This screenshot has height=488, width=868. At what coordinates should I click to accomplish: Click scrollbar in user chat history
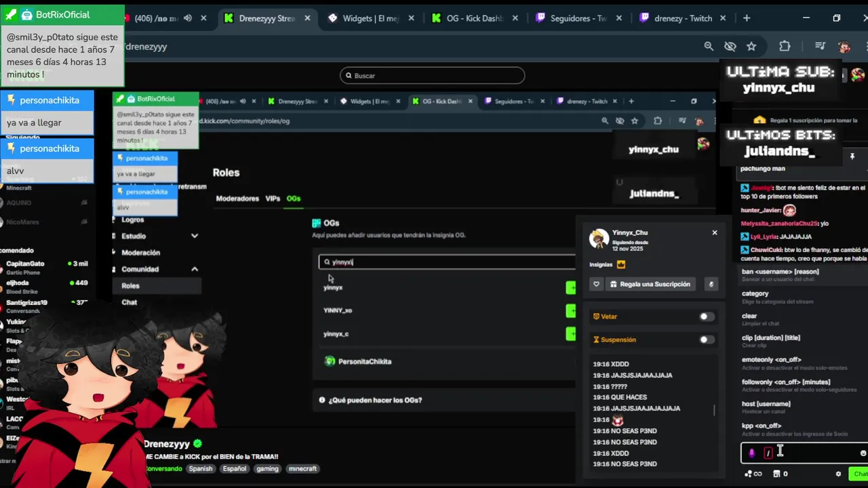(714, 410)
